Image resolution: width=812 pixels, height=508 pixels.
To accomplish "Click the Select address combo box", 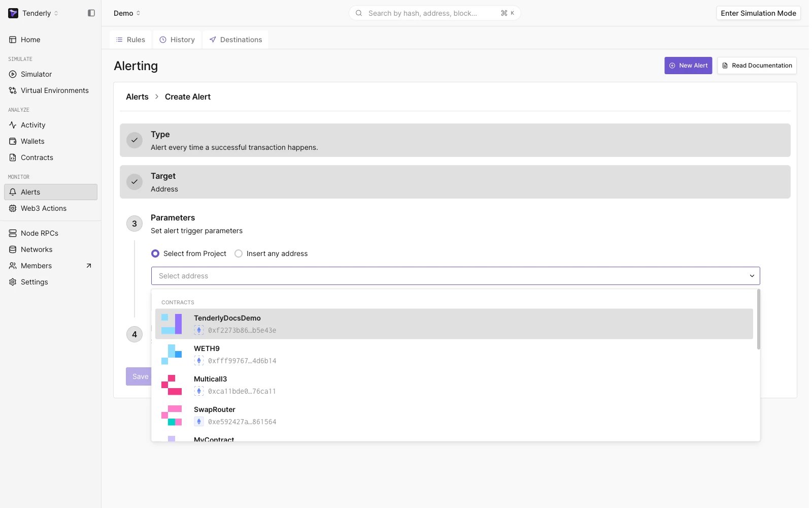I will pyautogui.click(x=455, y=276).
